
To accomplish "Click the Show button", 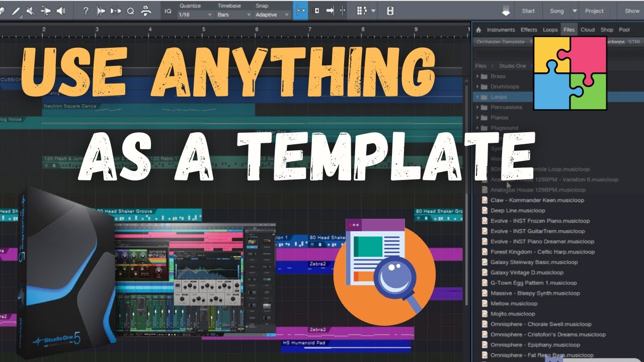I will pyautogui.click(x=632, y=11).
